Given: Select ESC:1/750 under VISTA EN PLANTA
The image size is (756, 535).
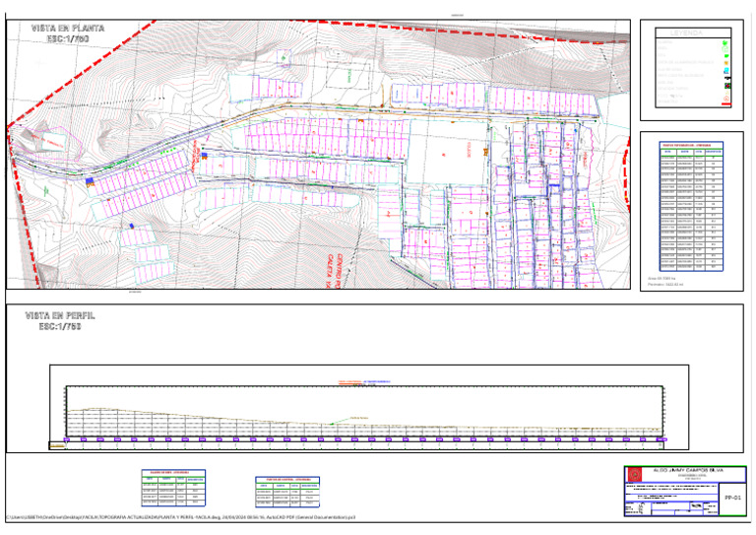Looking at the screenshot, I should [68, 38].
